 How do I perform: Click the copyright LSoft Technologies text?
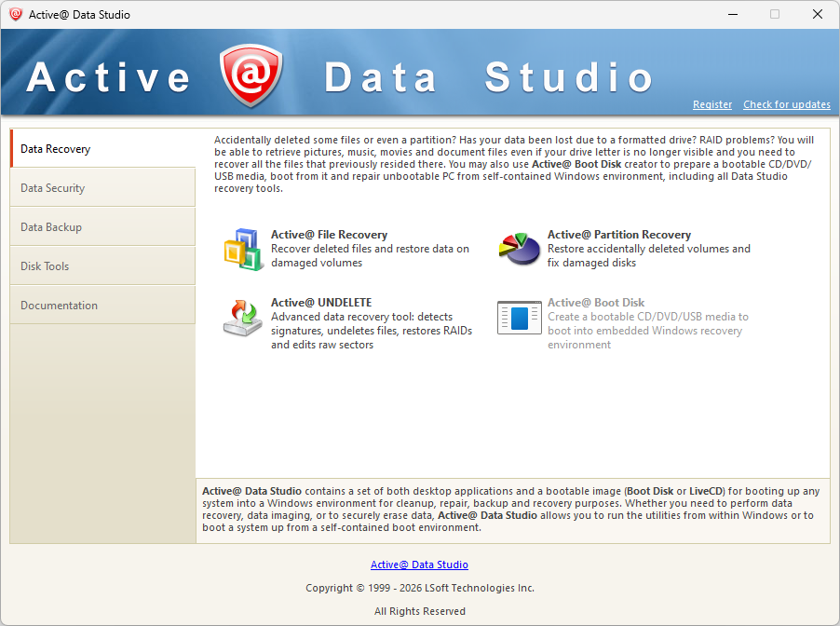click(x=420, y=588)
